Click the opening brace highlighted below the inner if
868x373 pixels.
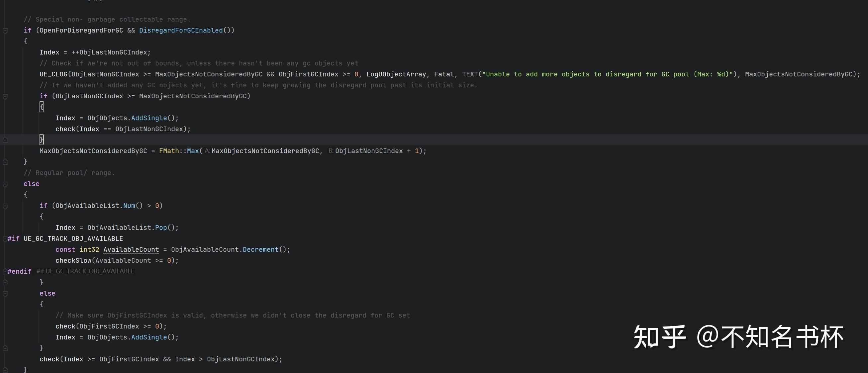point(42,107)
